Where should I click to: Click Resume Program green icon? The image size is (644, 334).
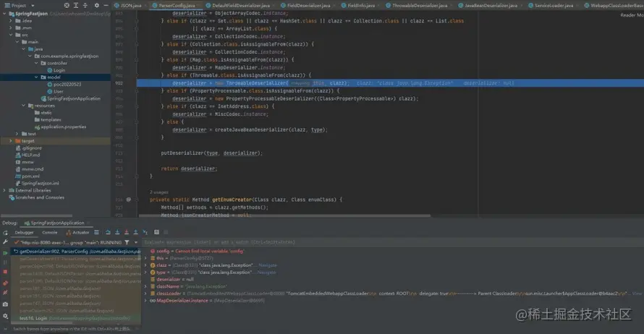click(x=5, y=253)
